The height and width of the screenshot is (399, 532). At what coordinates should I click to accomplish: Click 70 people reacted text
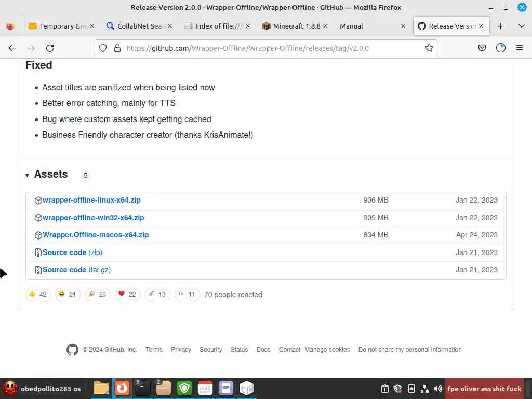click(233, 295)
